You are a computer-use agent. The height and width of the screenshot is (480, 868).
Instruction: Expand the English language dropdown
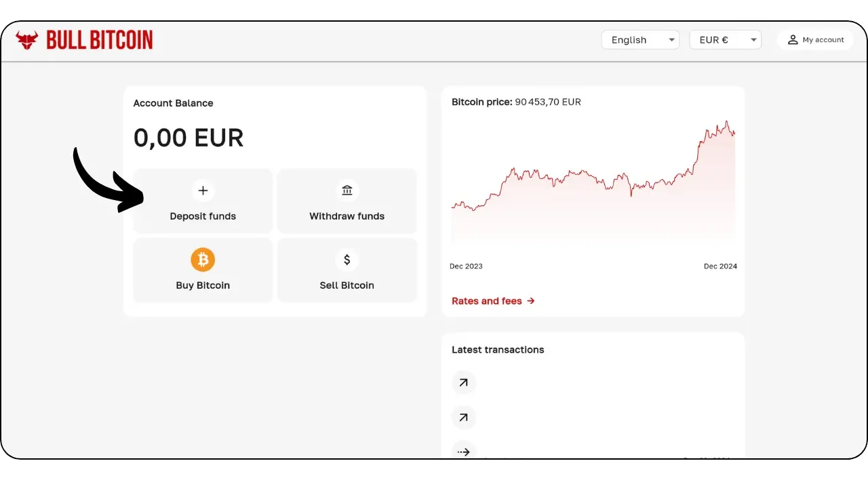(x=640, y=40)
